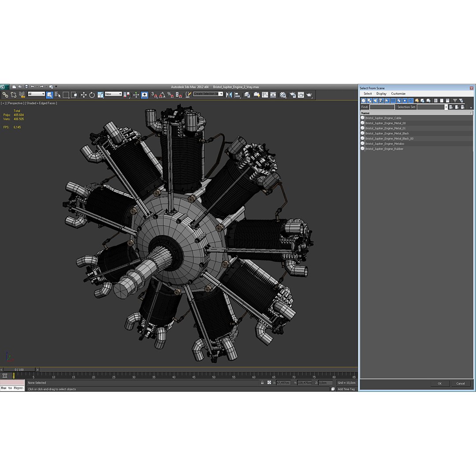Choose the Rectangular Selection Region tool
This screenshot has height=476, width=476.
[66, 95]
